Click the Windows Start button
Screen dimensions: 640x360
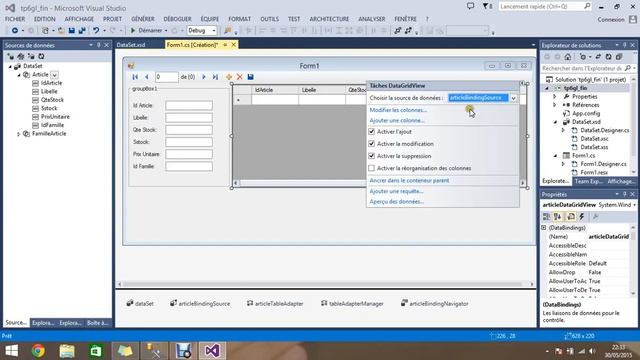[x=11, y=351]
